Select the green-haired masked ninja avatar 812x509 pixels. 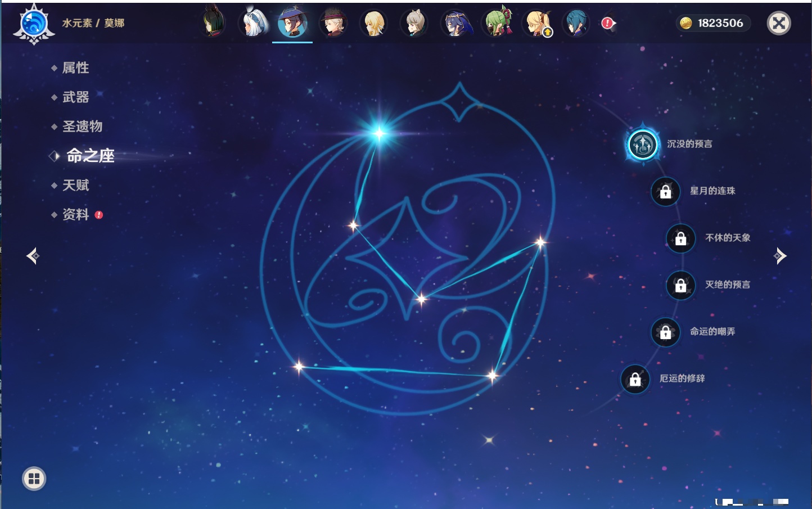pyautogui.click(x=498, y=23)
